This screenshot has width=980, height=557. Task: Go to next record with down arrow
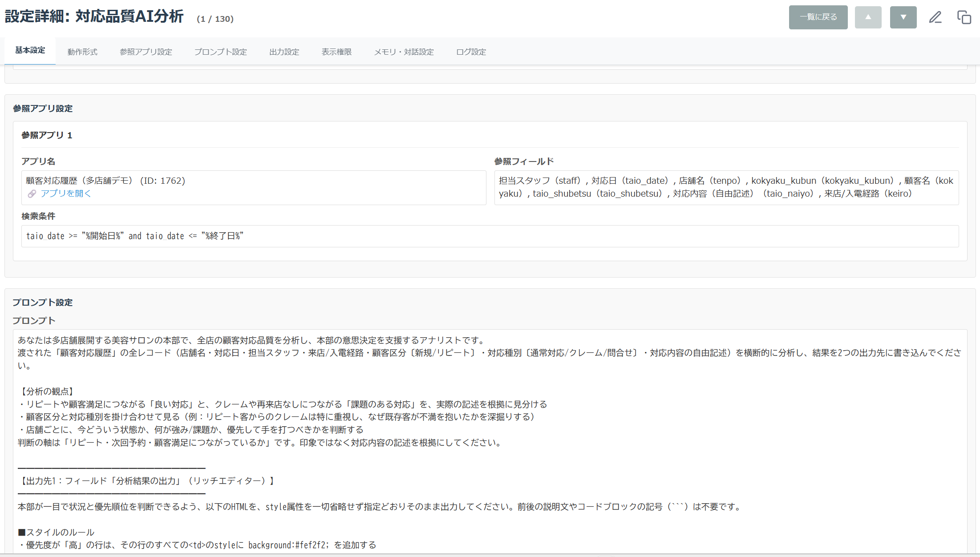tap(903, 17)
